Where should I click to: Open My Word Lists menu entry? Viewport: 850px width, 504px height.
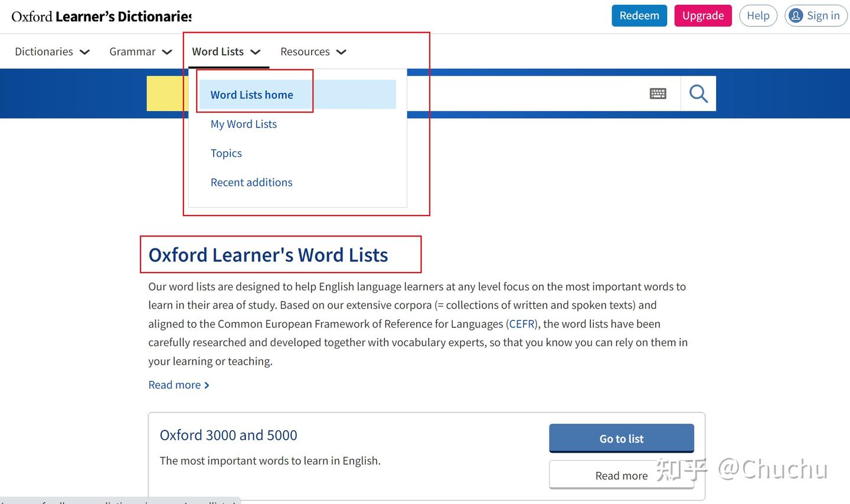(x=244, y=124)
